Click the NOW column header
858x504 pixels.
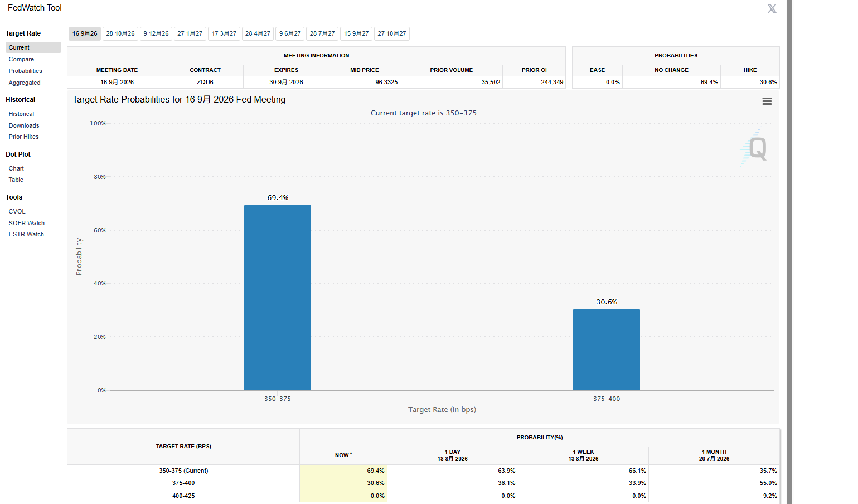(343, 455)
